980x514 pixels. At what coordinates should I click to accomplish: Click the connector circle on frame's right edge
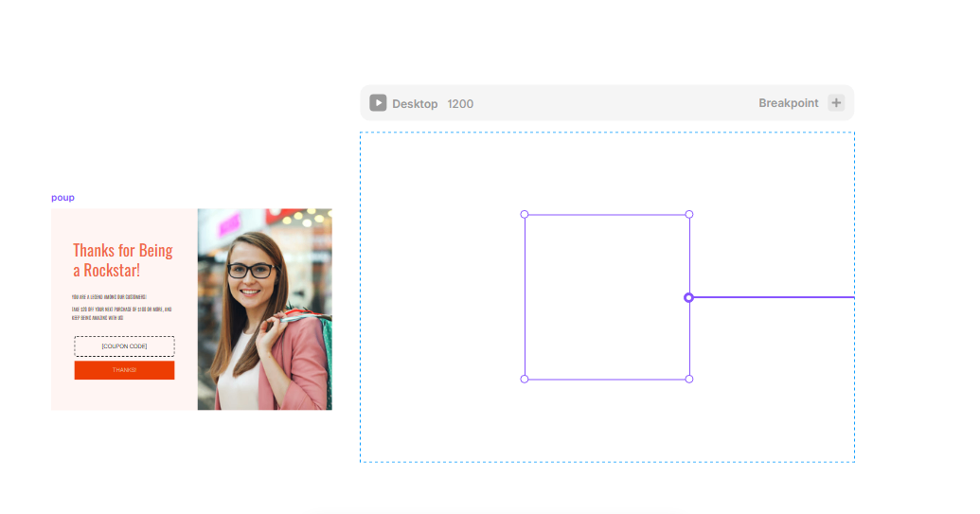[689, 297]
